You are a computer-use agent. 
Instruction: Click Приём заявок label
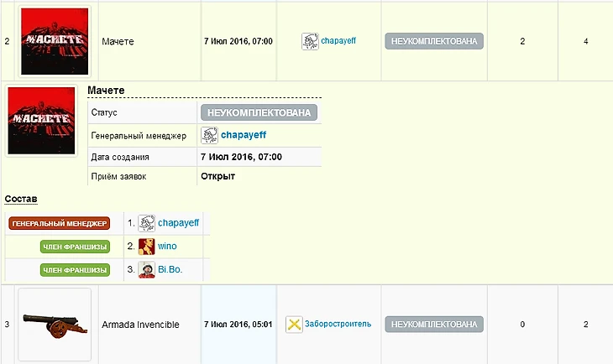click(x=118, y=176)
